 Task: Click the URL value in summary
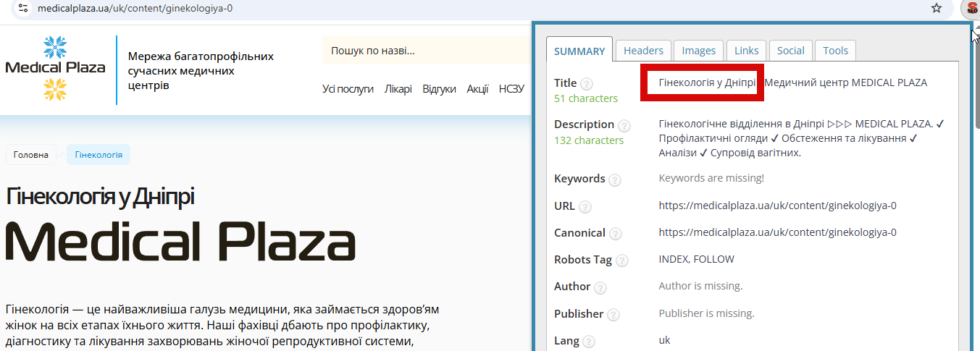(777, 206)
